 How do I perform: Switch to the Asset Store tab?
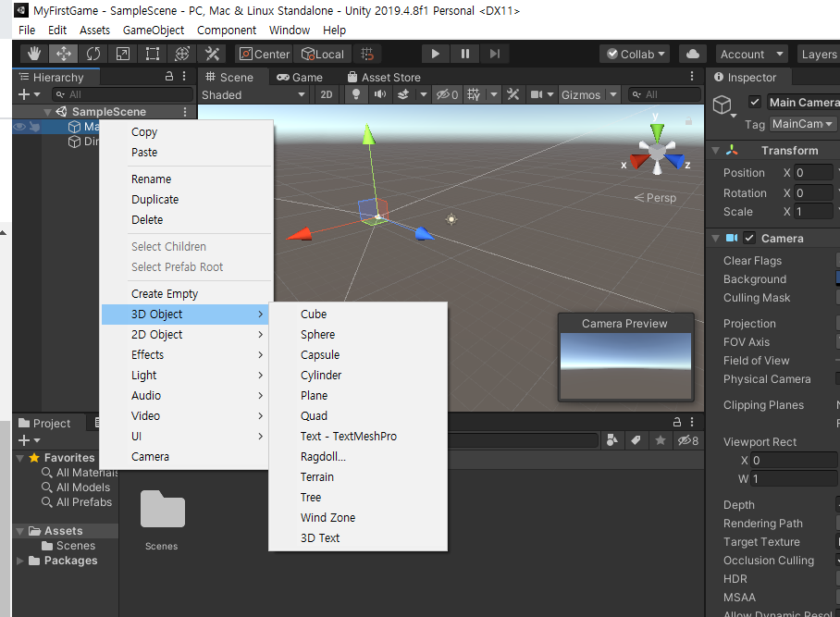click(x=384, y=77)
